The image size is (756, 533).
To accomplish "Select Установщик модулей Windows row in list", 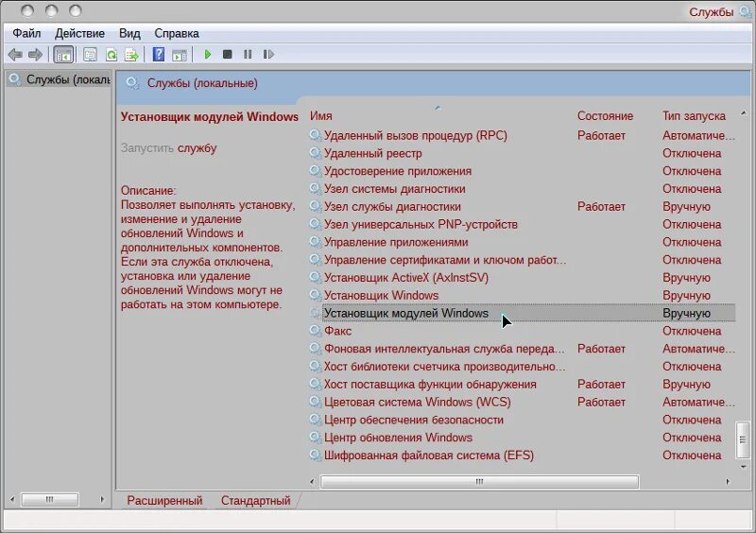I will point(522,314).
